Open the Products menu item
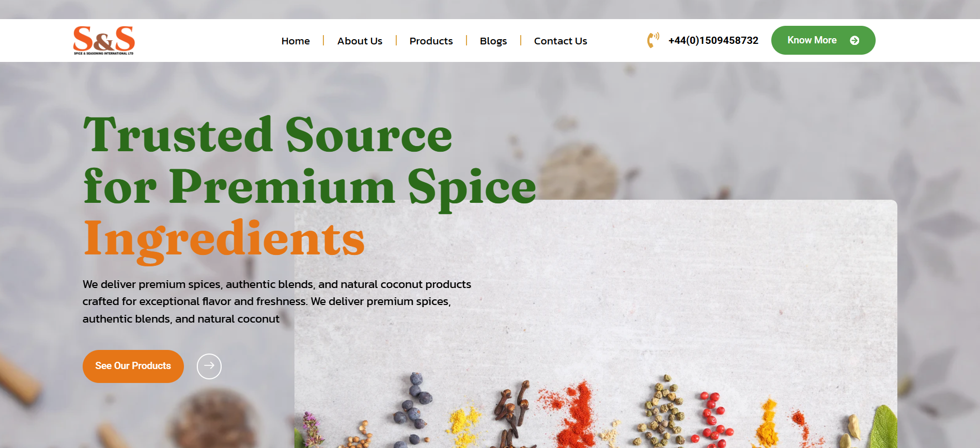980x448 pixels. pos(431,41)
